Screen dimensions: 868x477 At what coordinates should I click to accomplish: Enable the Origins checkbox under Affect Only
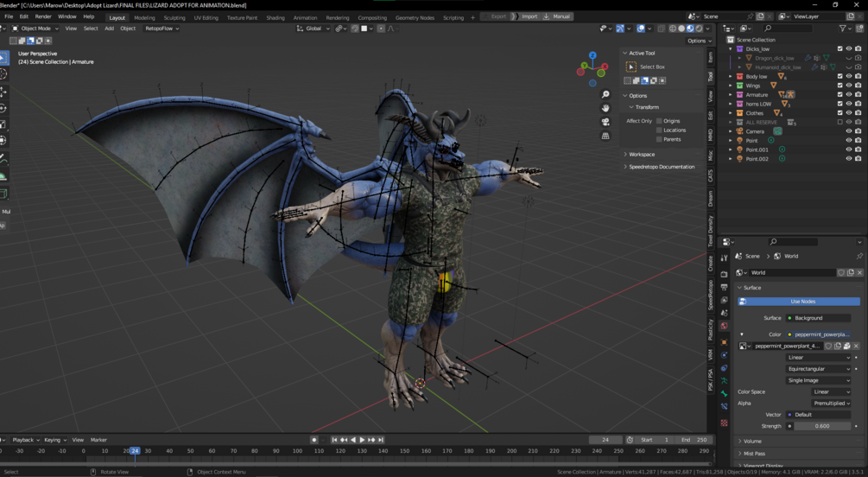point(659,121)
